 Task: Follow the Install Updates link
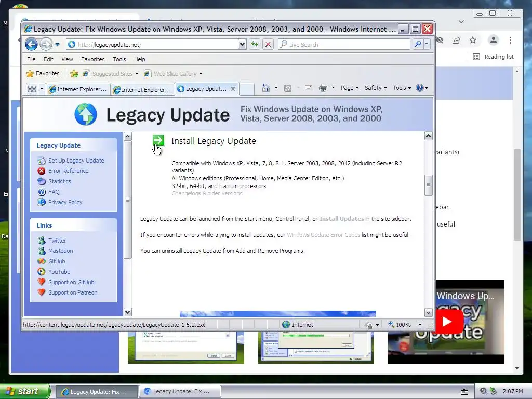click(342, 219)
